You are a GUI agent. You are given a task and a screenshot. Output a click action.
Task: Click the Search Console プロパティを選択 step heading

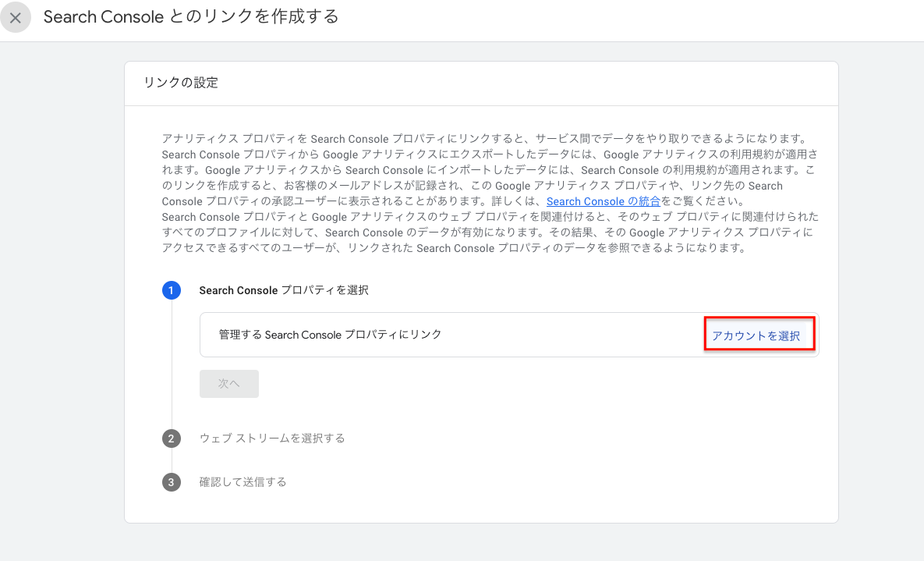click(284, 290)
